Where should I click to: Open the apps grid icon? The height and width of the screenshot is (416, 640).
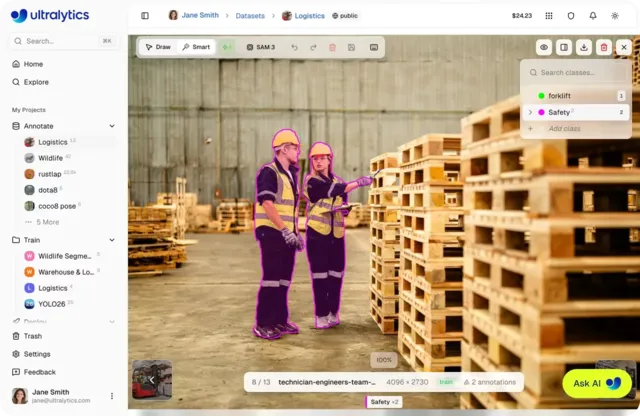(549, 16)
